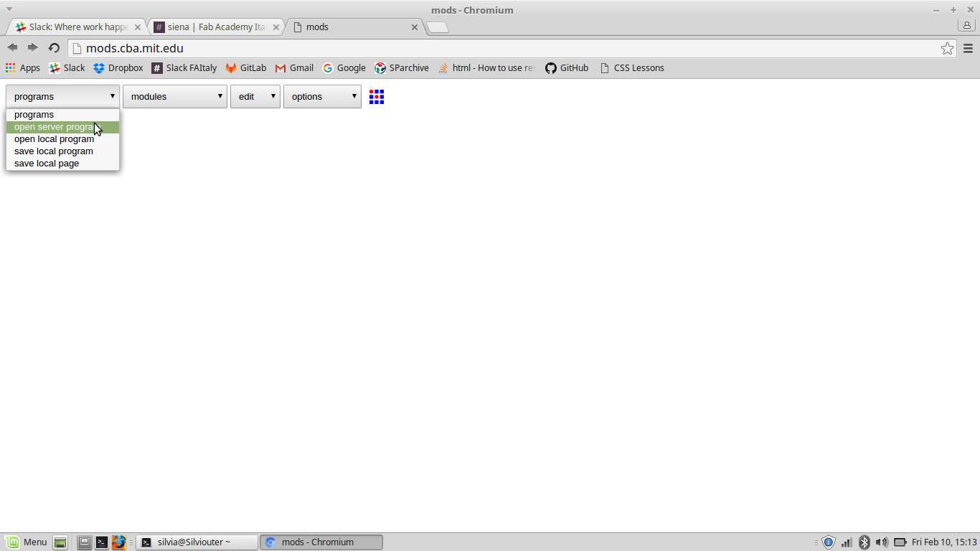Open the Linux Mint Menu button
This screenshot has width=980, height=551.
coord(27,542)
